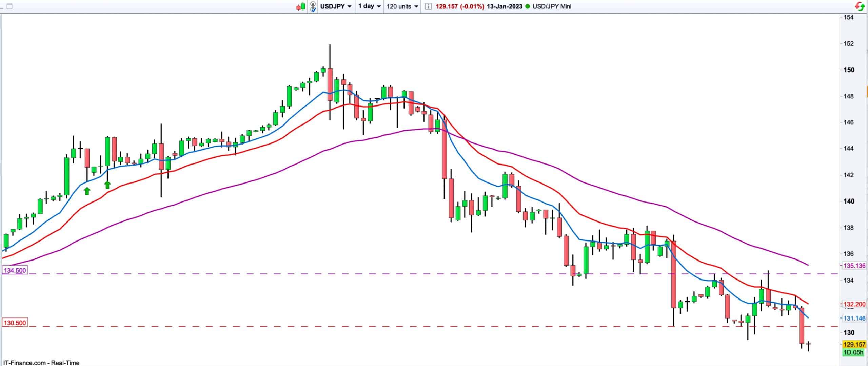Click the linked-chart pin icon with checkmark
868x366 pixels.
point(313,6)
